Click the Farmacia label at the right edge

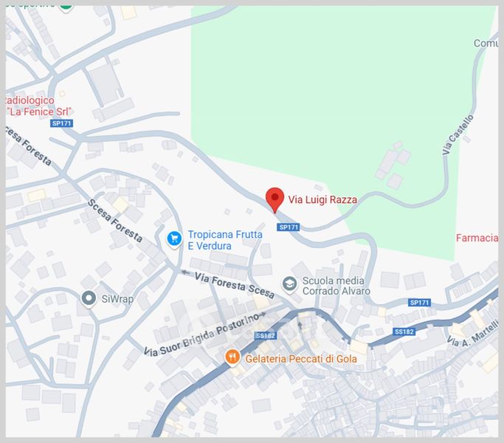[477, 238]
